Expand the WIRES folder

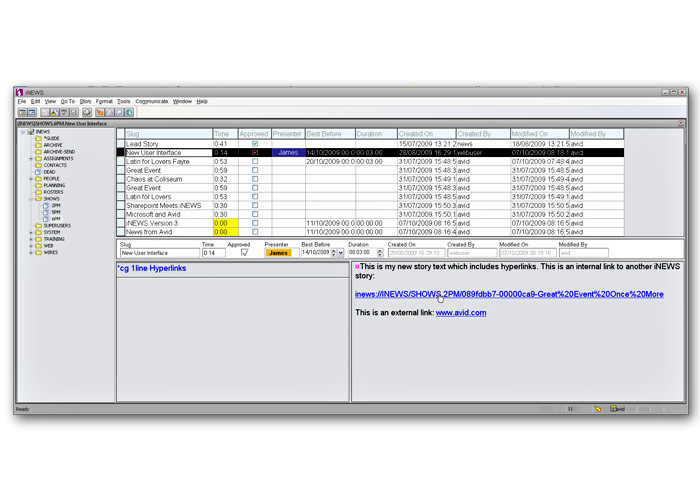(31, 252)
